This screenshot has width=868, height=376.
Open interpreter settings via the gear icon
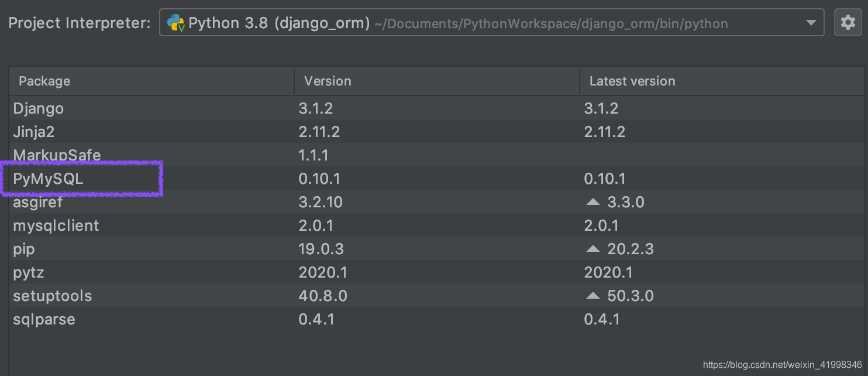click(848, 22)
